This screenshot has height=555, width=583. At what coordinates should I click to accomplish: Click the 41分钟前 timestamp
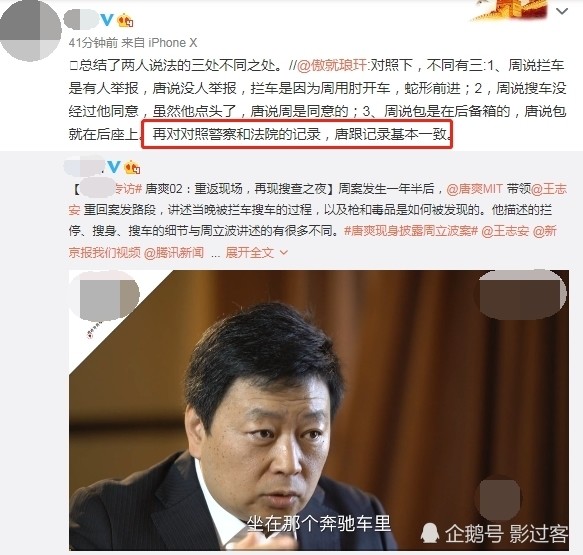click(x=93, y=43)
